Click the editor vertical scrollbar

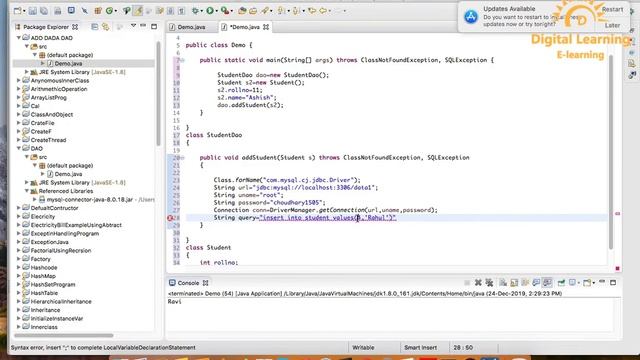(x=611, y=151)
